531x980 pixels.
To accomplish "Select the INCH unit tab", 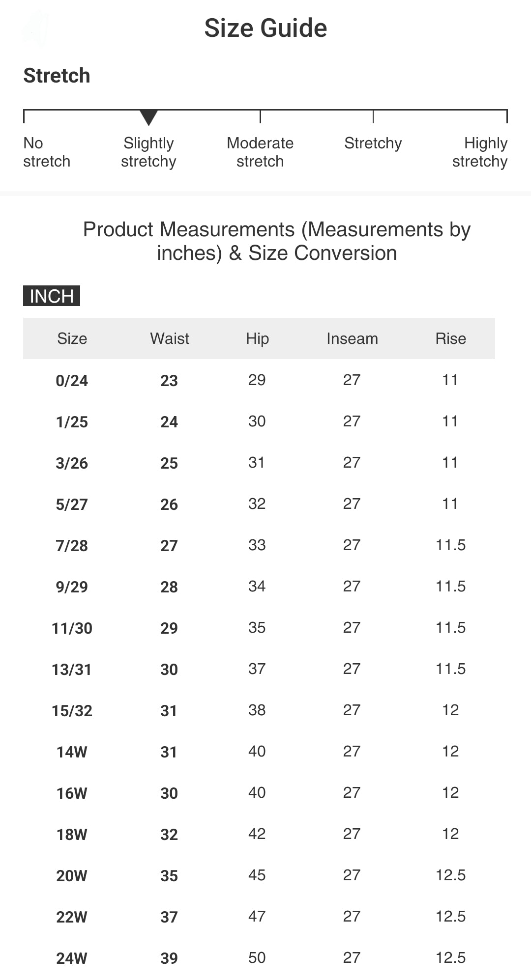I will (x=52, y=296).
